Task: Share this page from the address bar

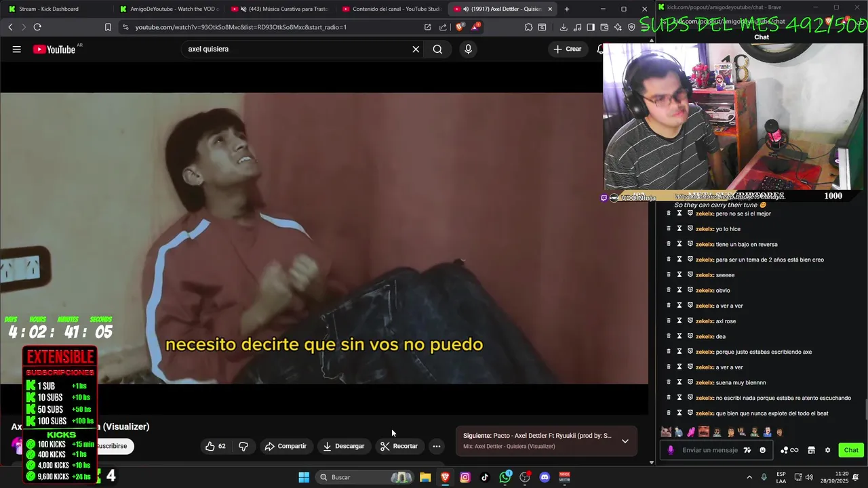Action: (x=443, y=27)
